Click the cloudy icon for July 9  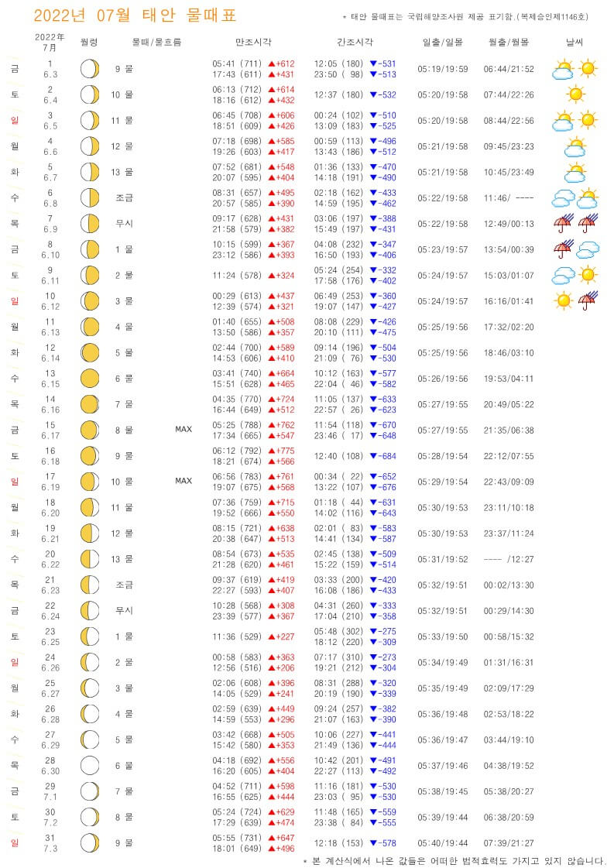click(x=564, y=276)
